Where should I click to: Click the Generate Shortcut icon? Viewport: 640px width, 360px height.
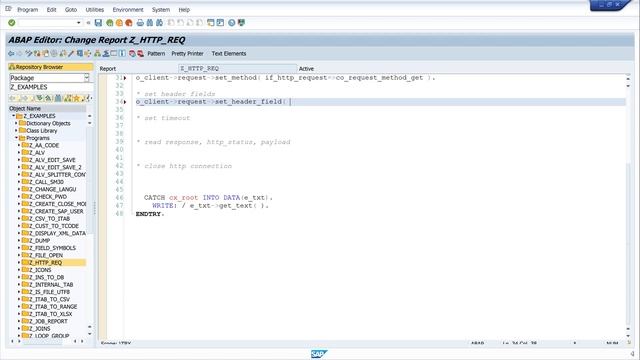(x=220, y=23)
